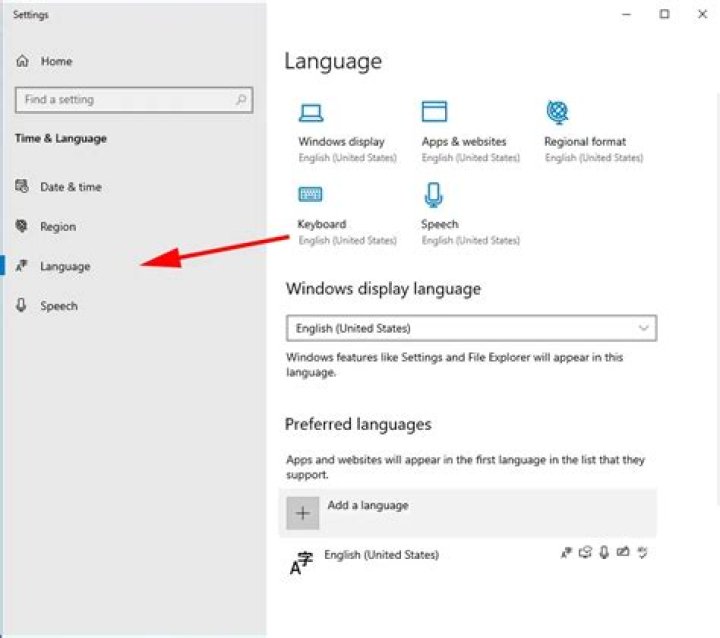
Task: Open the Regional format globe icon
Action: coord(557,112)
